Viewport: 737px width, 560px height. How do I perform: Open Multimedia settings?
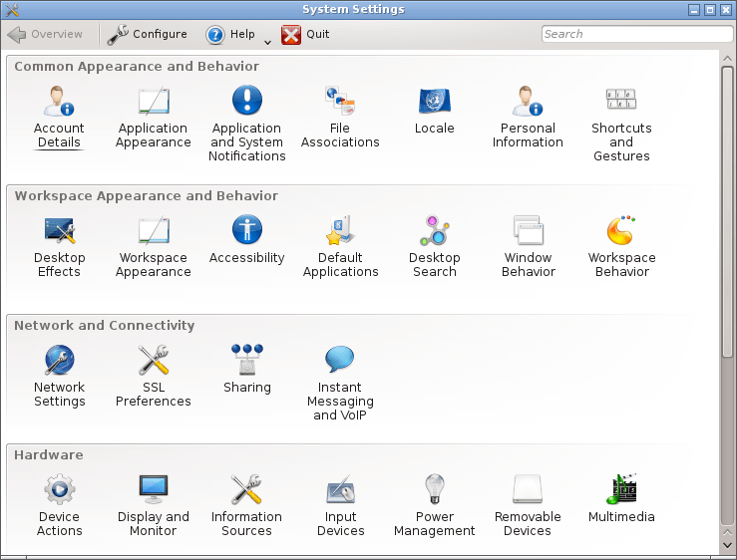(621, 499)
